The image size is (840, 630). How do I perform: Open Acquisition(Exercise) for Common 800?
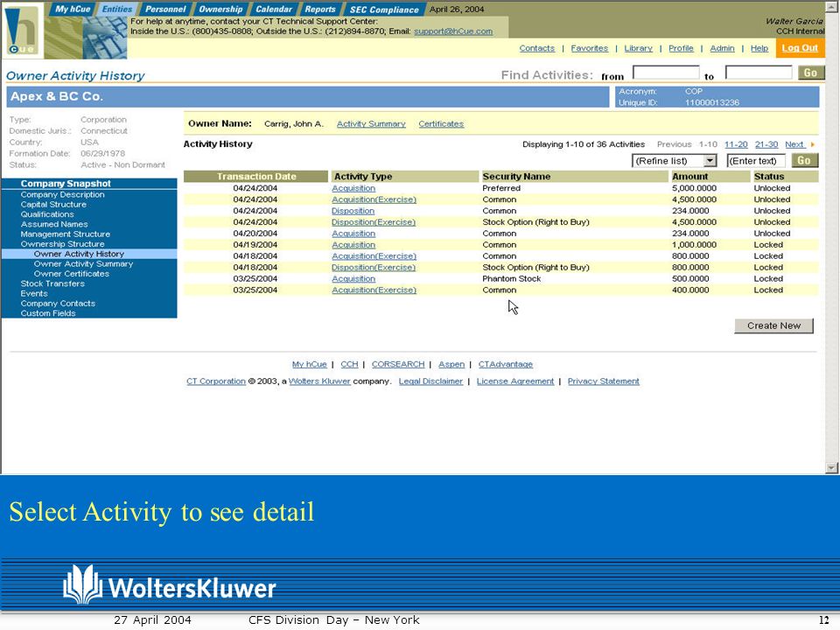(374, 256)
